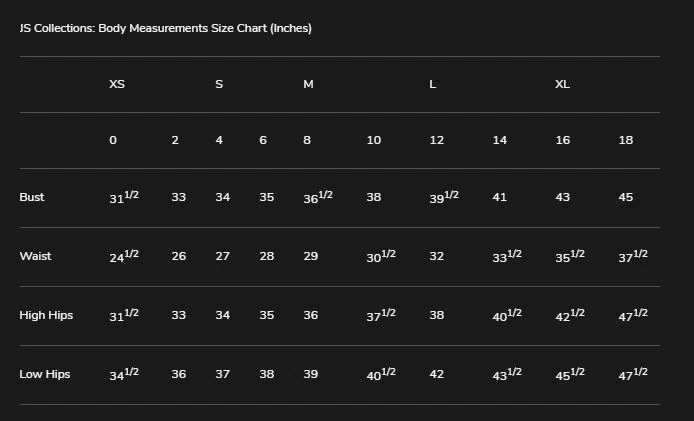Select the High Hips row label
694x421 pixels.
(x=45, y=315)
